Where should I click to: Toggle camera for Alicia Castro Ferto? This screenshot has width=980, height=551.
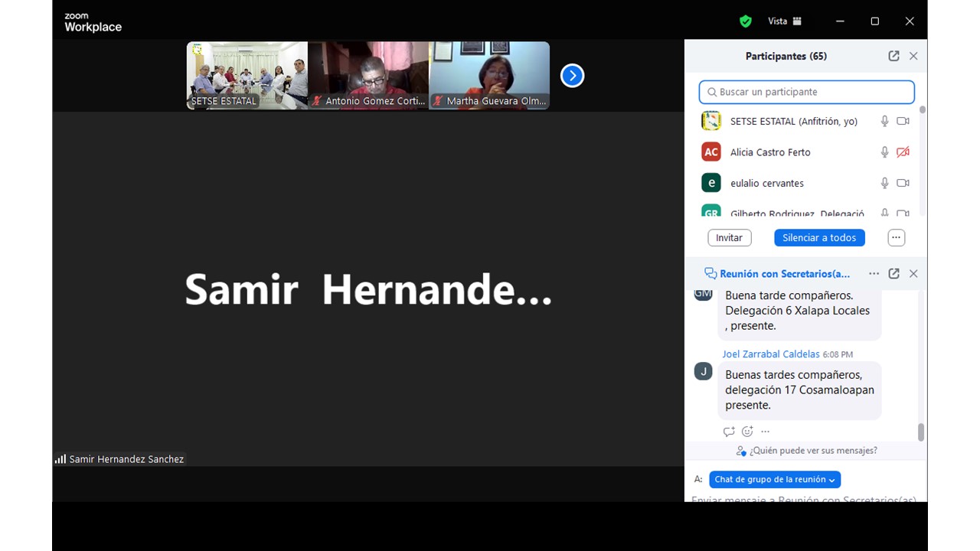pos(903,152)
